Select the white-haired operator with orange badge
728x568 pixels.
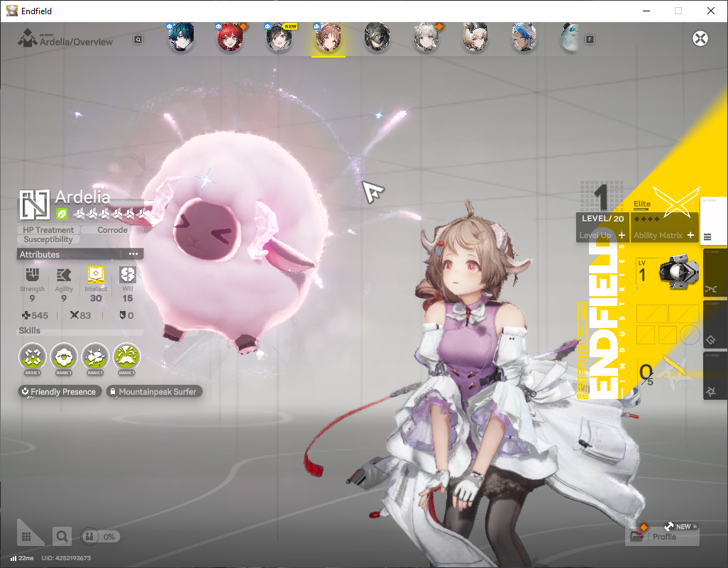point(426,37)
